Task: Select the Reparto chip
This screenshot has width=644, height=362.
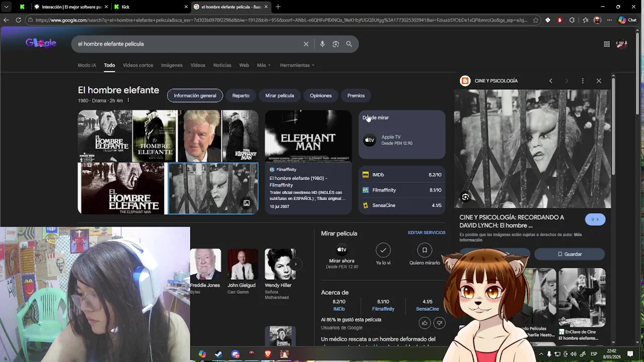Action: click(x=240, y=96)
